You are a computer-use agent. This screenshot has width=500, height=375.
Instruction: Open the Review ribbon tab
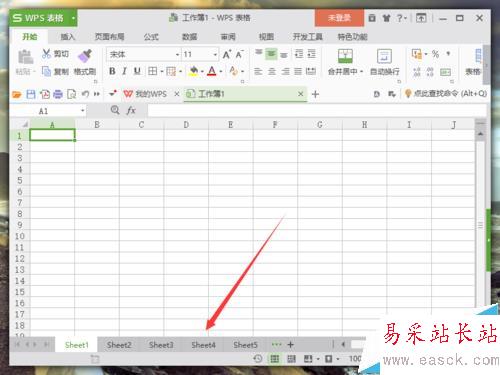tap(228, 37)
